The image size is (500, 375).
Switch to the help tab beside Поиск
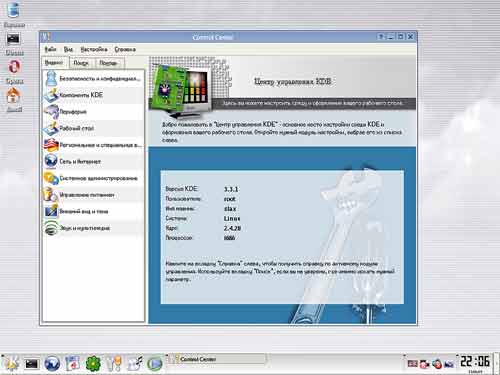coord(109,63)
